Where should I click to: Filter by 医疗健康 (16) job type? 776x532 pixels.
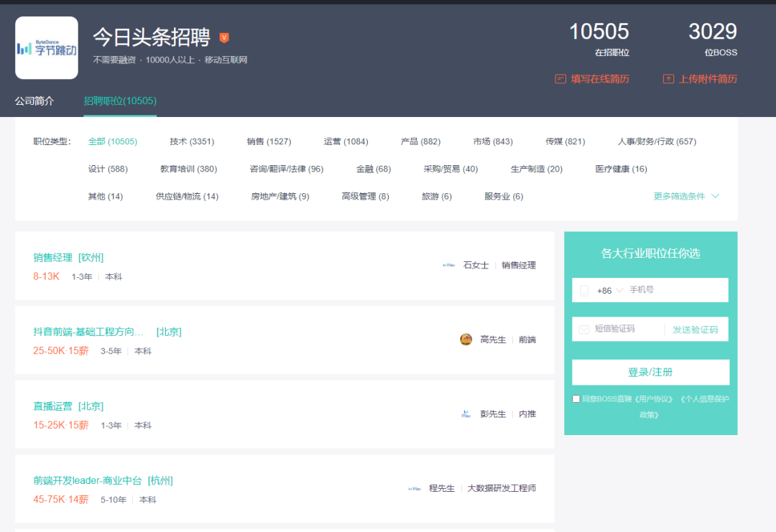click(x=621, y=169)
